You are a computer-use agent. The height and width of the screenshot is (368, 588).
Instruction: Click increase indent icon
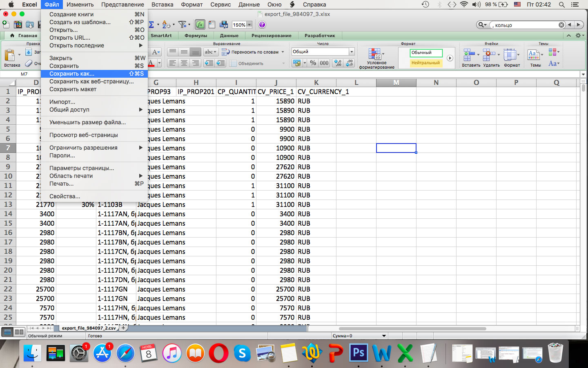point(220,63)
